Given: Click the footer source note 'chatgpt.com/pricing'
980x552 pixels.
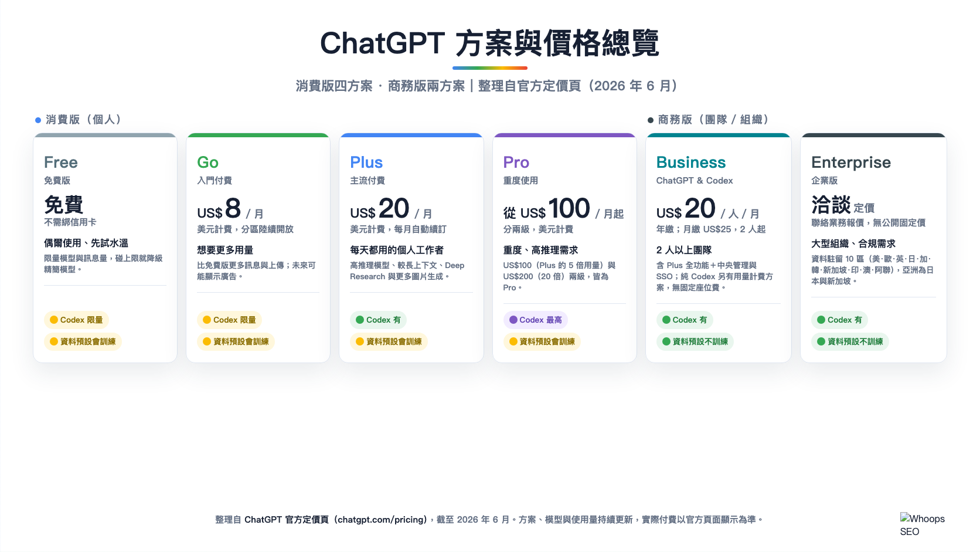Looking at the screenshot, I should [382, 520].
